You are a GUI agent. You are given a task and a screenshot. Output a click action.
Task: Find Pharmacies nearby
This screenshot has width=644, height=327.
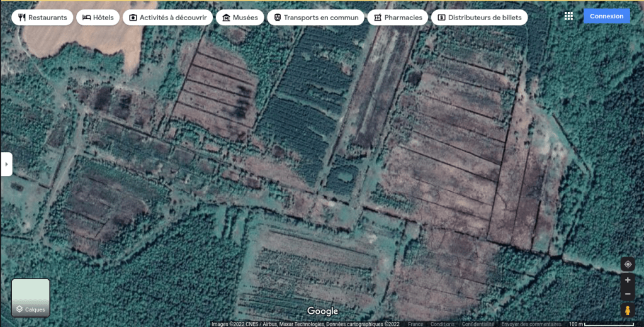click(397, 18)
